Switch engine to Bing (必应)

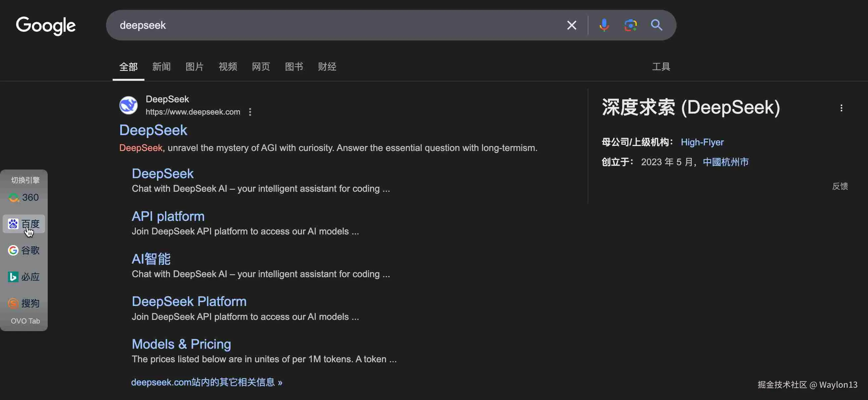24,277
